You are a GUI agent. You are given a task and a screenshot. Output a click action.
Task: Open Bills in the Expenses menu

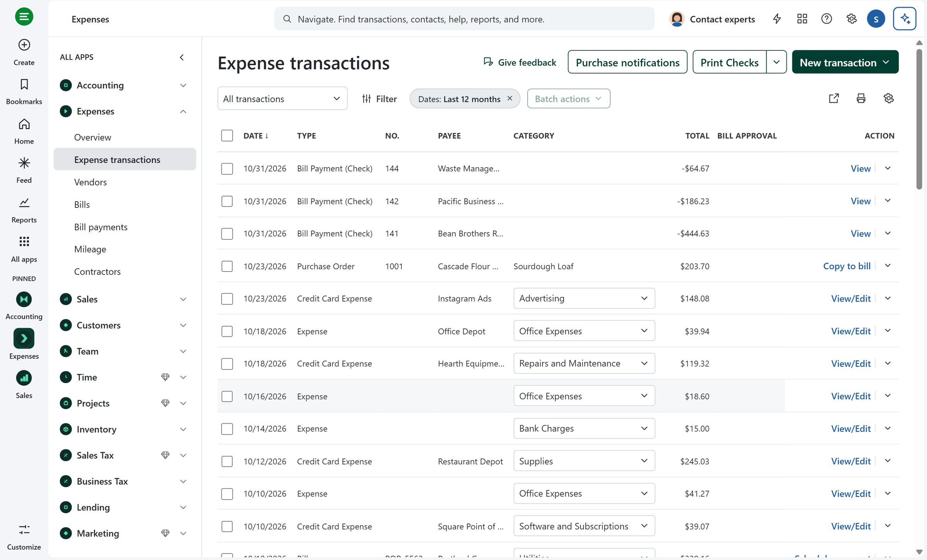(82, 204)
